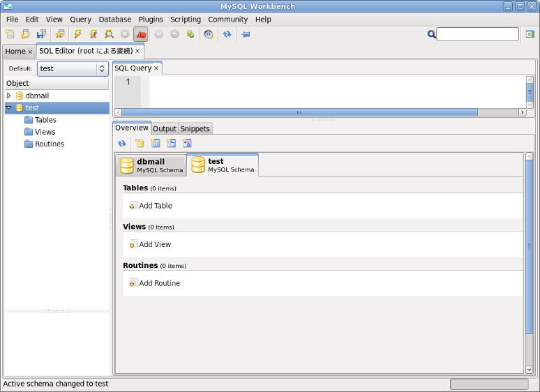Collapse the test schema node
The width and height of the screenshot is (540, 392).
9,107
